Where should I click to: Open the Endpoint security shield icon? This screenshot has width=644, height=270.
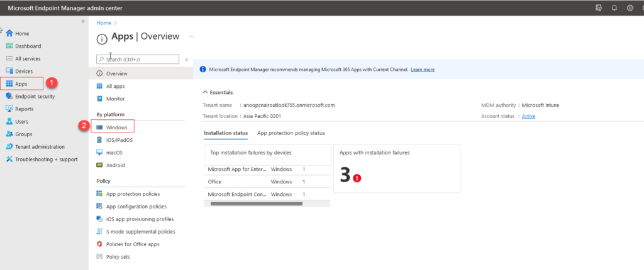pos(9,97)
